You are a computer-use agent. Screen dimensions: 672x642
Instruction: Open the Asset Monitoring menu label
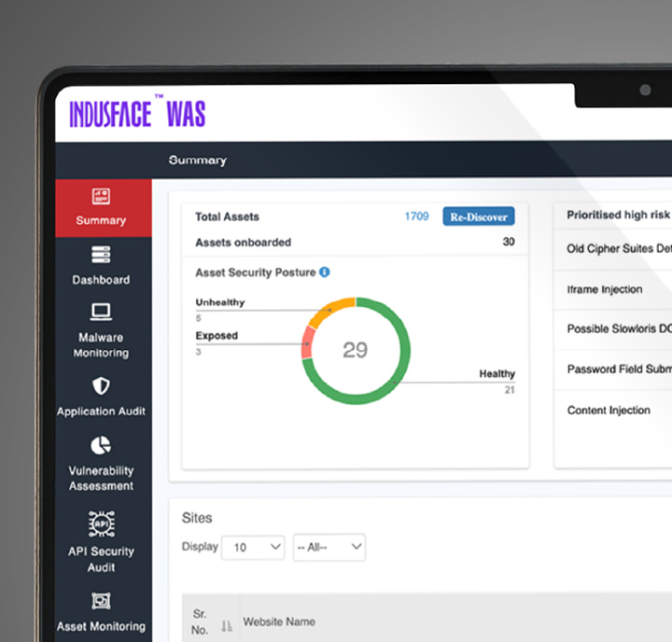pyautogui.click(x=101, y=626)
